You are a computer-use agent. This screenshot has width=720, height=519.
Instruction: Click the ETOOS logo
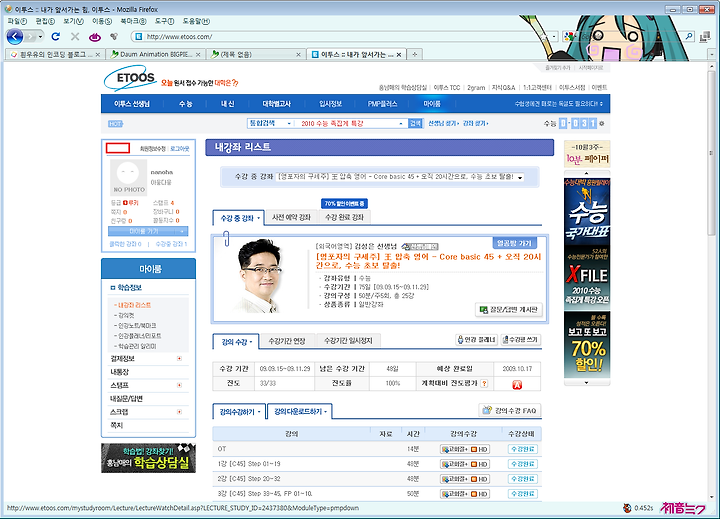[131, 79]
